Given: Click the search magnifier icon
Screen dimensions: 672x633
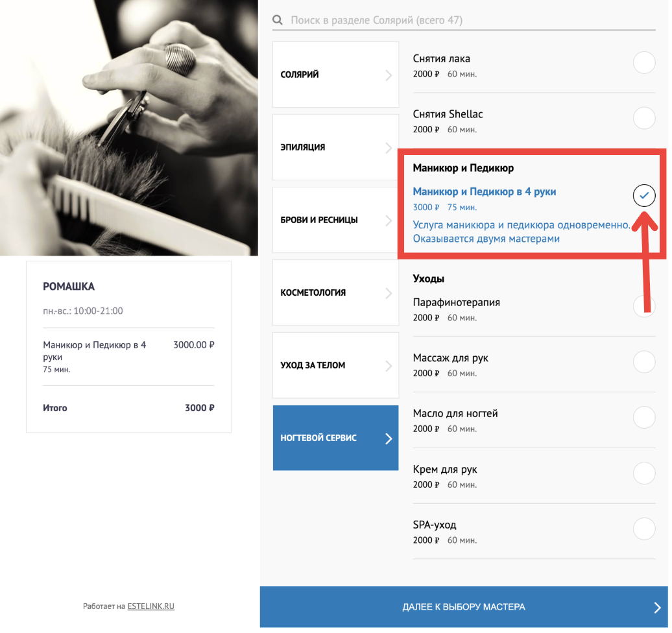Looking at the screenshot, I should pos(277,19).
